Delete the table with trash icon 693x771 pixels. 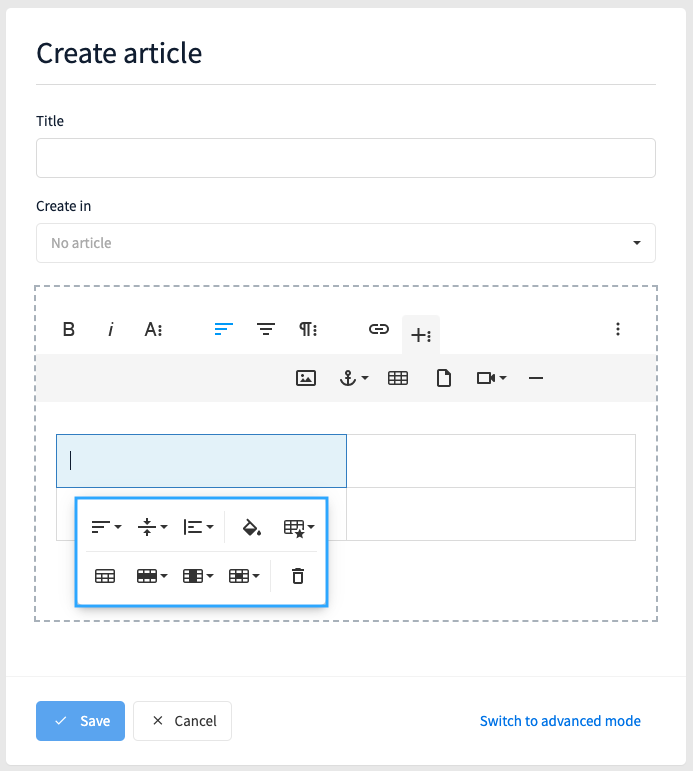pos(298,576)
